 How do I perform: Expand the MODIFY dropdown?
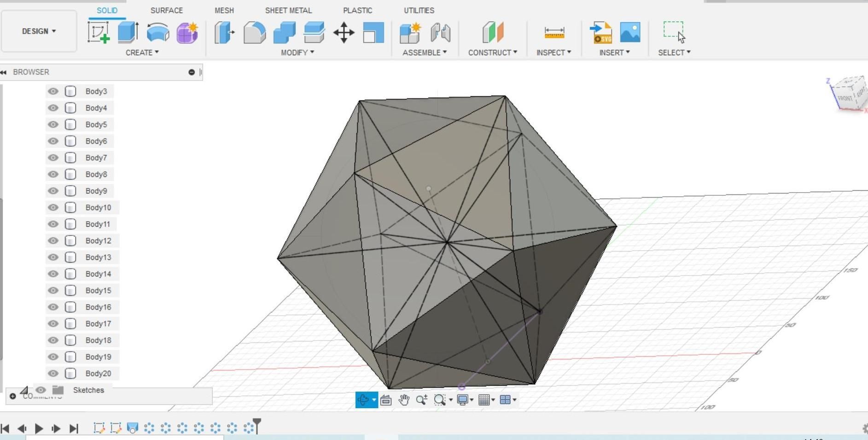coord(297,52)
